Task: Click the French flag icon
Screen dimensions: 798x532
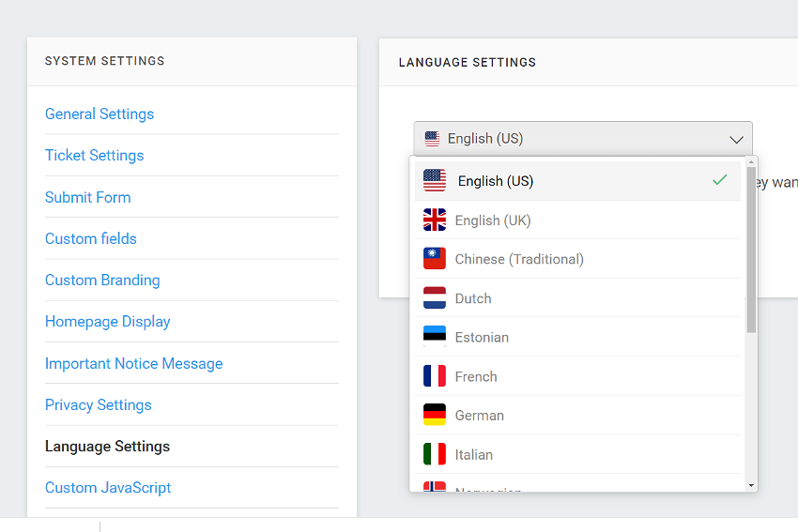Action: point(434,376)
